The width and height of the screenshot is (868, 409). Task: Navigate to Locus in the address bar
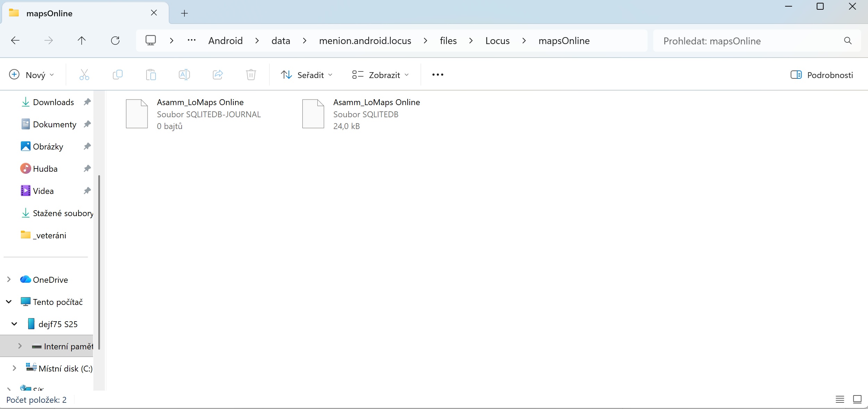[x=498, y=41]
